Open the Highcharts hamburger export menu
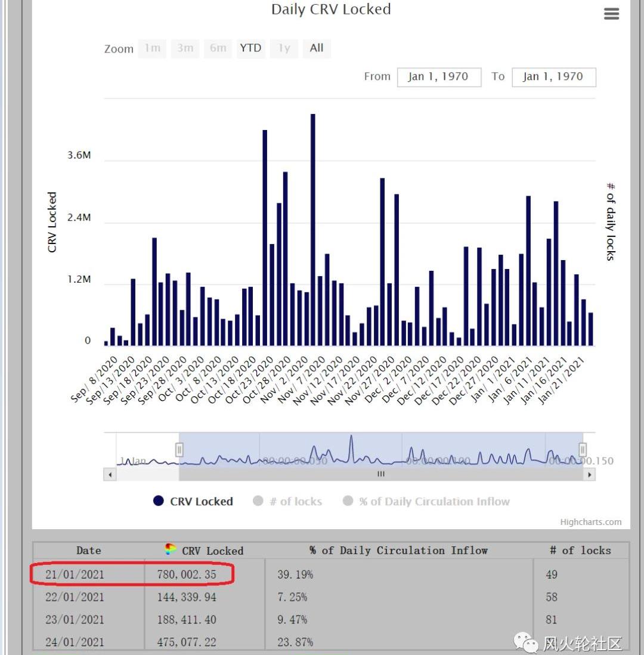The height and width of the screenshot is (655, 644). click(611, 14)
